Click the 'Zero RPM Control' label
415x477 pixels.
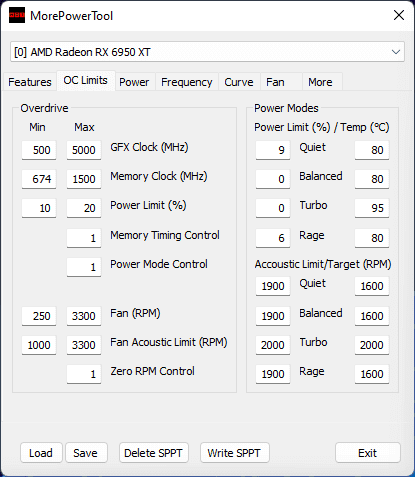(x=152, y=371)
